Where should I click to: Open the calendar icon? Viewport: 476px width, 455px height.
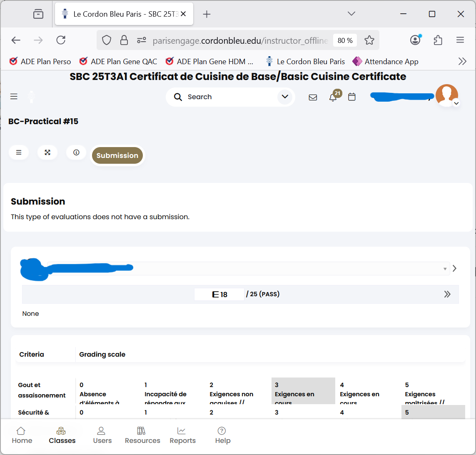coord(351,97)
